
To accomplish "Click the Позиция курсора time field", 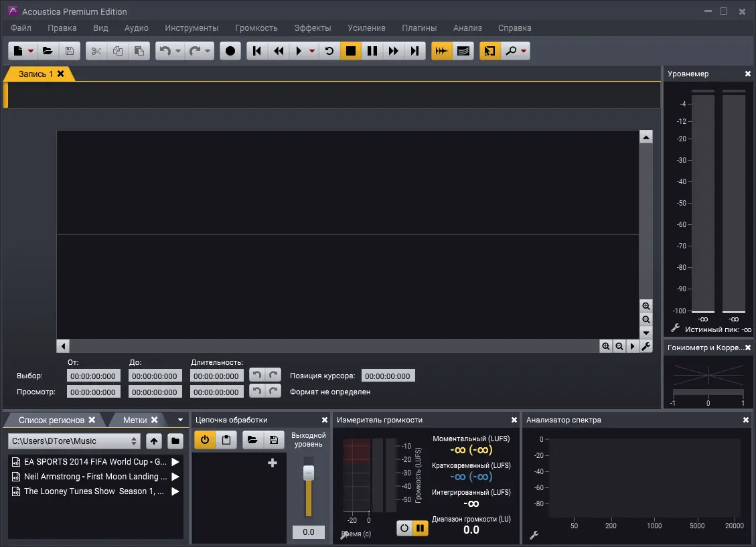I will pos(388,376).
